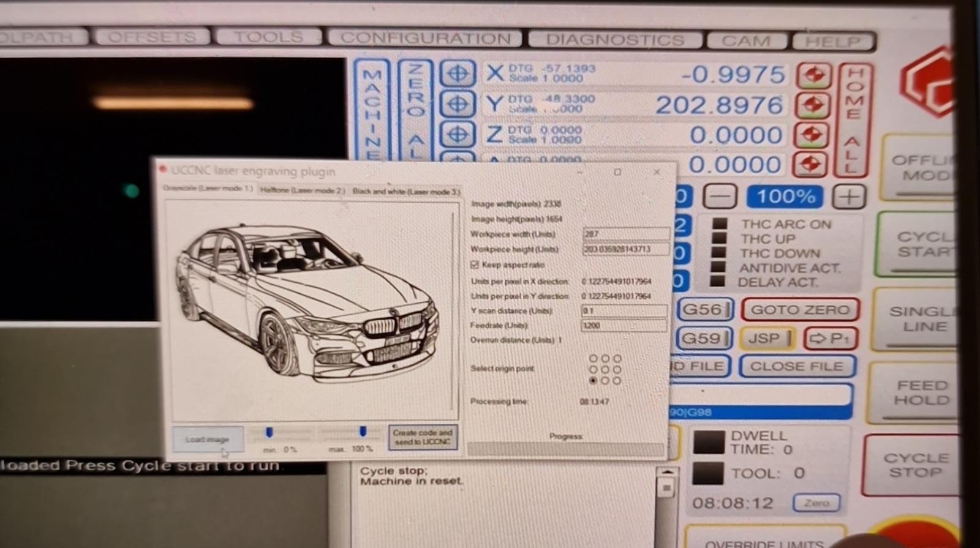Switch to Halftone (Laser mode 2) tab
The height and width of the screenshot is (548, 980).
coord(303,190)
